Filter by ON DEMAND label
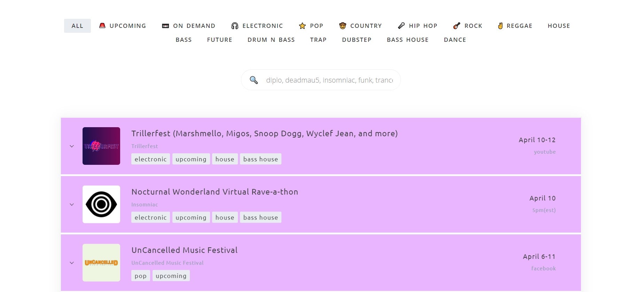The image size is (644, 292). pyautogui.click(x=194, y=26)
